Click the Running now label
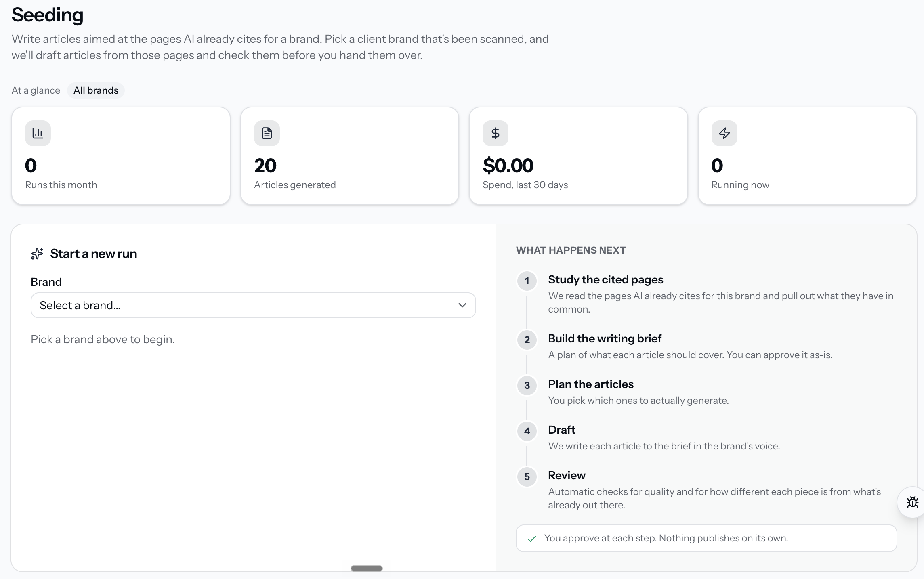This screenshot has height=579, width=924. pos(740,185)
